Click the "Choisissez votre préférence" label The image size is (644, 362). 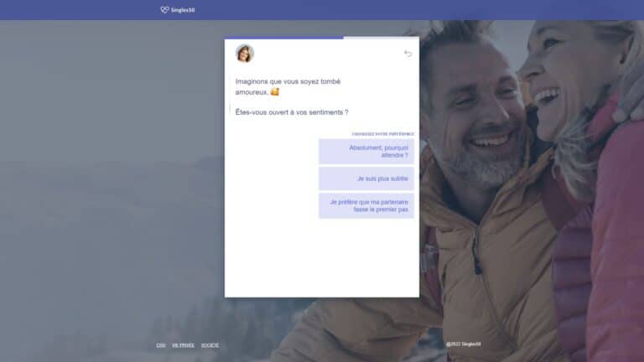(x=382, y=134)
